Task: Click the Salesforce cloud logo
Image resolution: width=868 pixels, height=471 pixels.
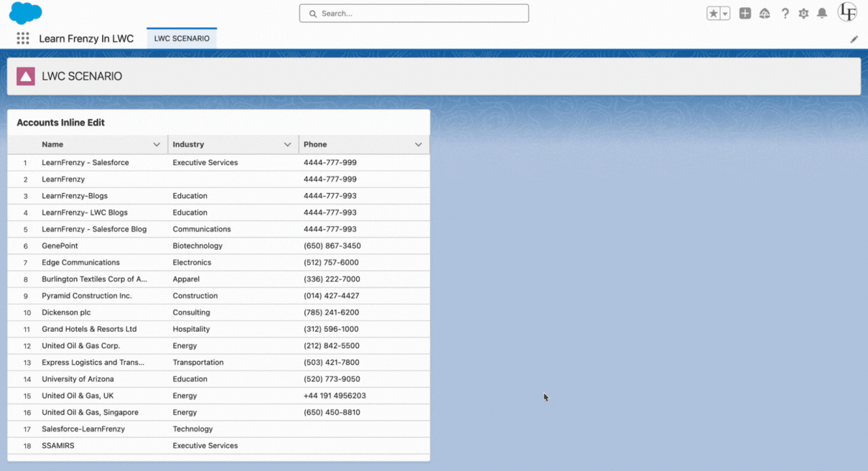Action: pyautogui.click(x=26, y=13)
